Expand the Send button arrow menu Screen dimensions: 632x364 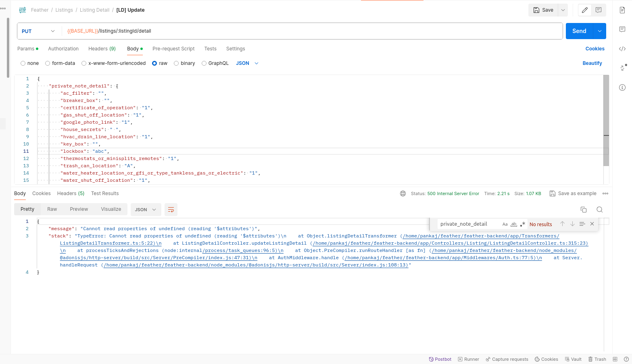coord(599,31)
